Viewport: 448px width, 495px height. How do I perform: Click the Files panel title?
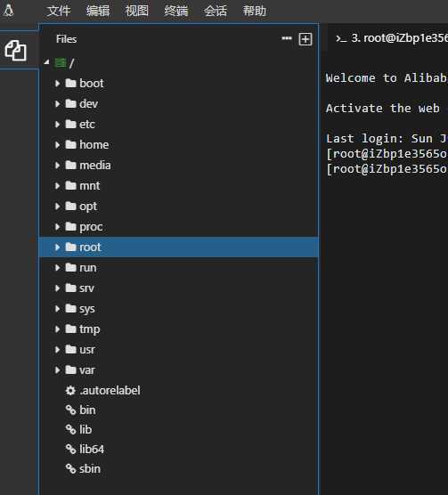click(66, 39)
